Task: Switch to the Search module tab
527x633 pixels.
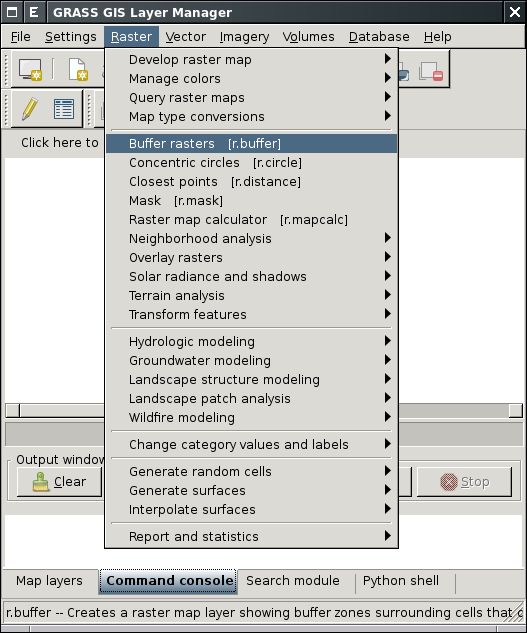Action: (x=293, y=581)
